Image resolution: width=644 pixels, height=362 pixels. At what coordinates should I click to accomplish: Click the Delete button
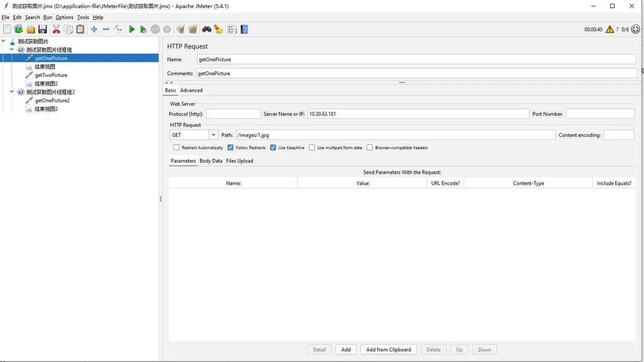(x=434, y=350)
